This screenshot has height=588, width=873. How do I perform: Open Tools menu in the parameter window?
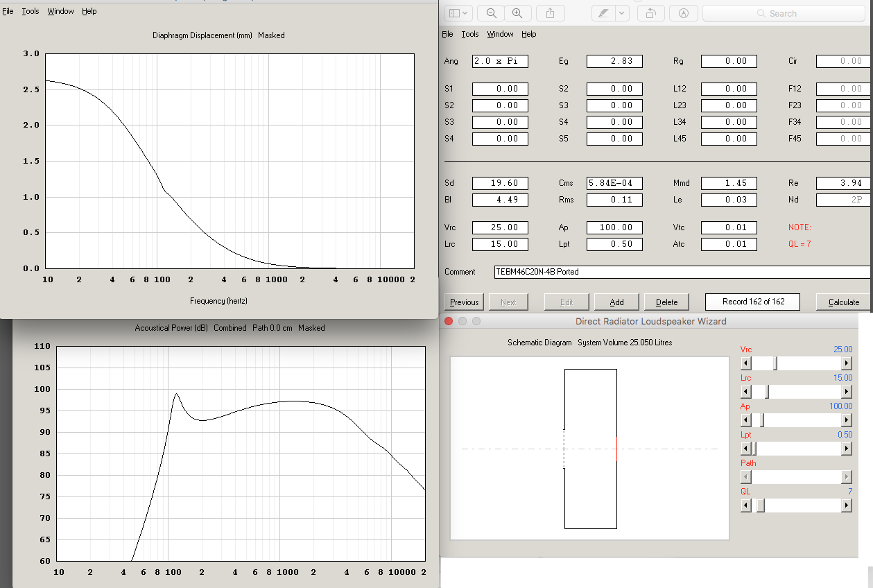pyautogui.click(x=470, y=34)
